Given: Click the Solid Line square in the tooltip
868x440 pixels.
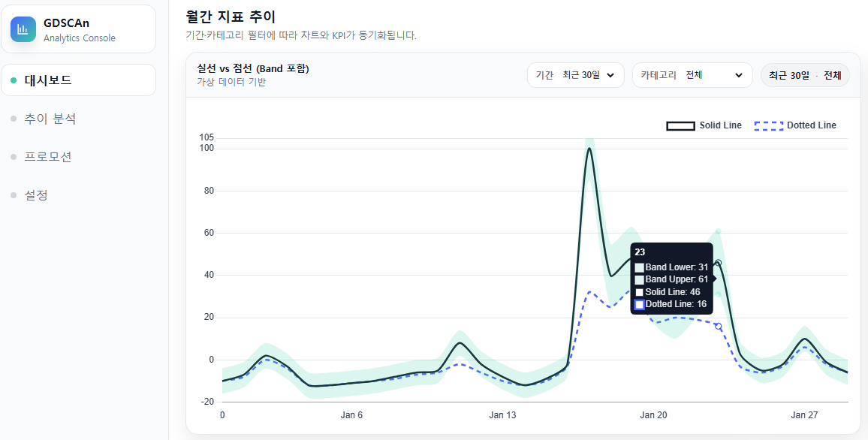Looking at the screenshot, I should pos(639,291).
